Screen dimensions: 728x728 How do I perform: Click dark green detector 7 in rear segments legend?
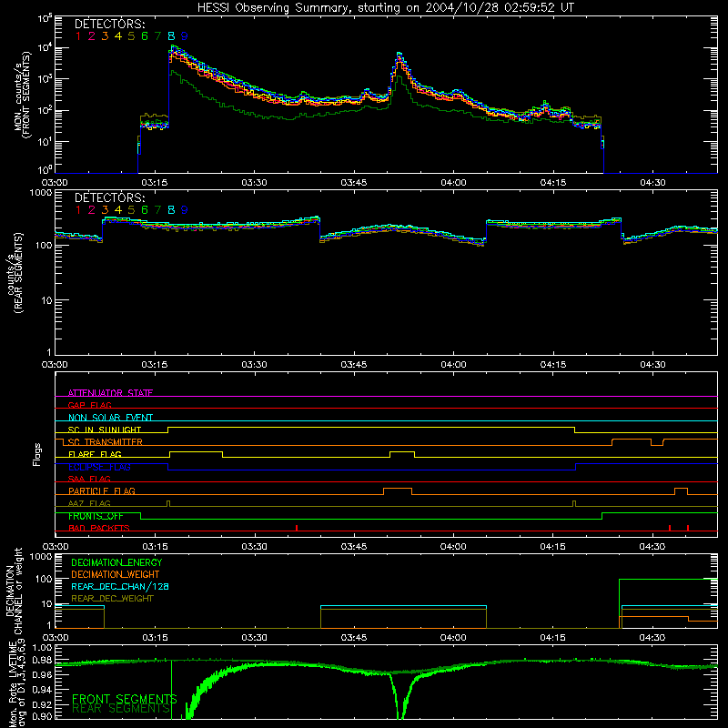(x=157, y=210)
